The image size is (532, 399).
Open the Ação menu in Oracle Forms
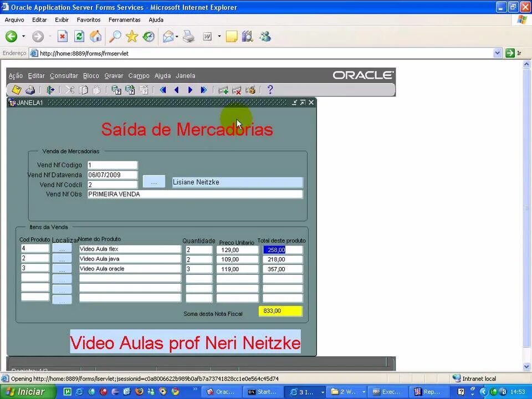16,76
